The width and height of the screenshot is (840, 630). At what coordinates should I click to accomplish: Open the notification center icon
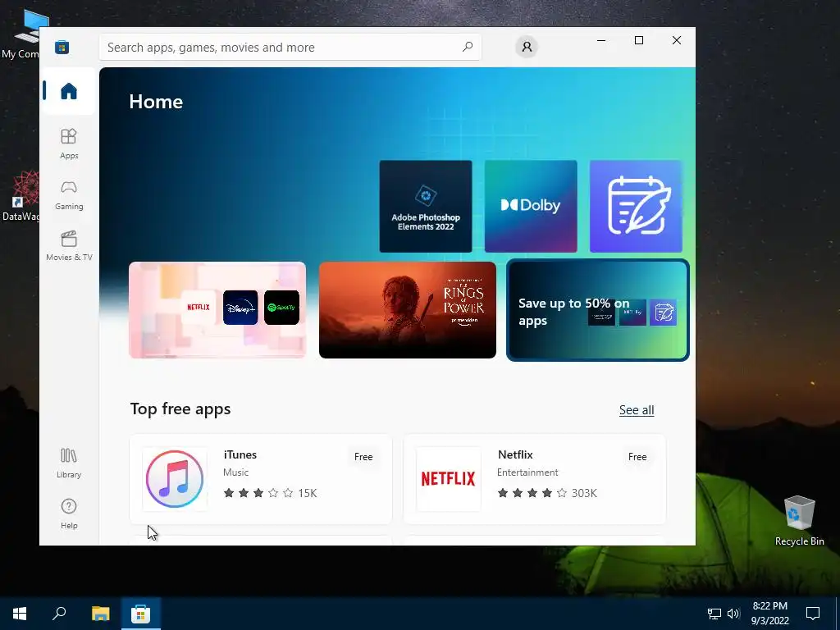click(x=813, y=614)
